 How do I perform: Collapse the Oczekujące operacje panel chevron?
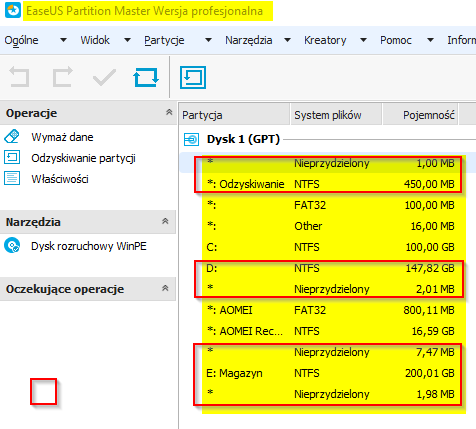coord(165,288)
